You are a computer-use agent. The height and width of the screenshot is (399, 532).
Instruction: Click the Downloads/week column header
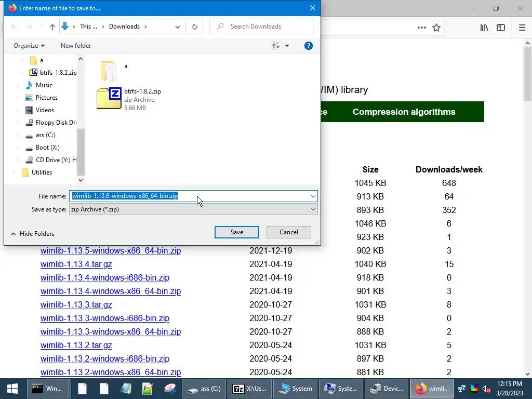click(x=449, y=170)
